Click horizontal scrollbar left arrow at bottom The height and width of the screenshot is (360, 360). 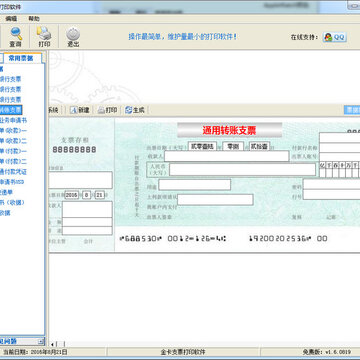pyautogui.click(x=52, y=344)
